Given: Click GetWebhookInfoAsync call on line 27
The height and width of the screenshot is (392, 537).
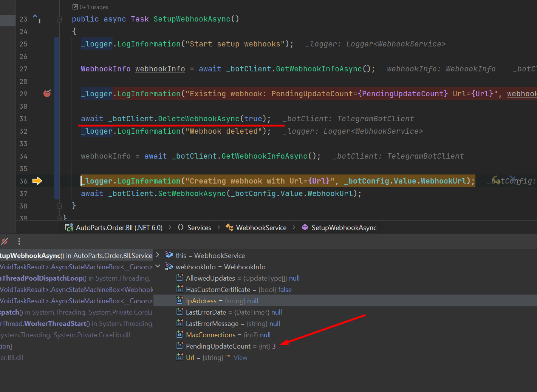Looking at the screenshot, I should pyautogui.click(x=319, y=69).
